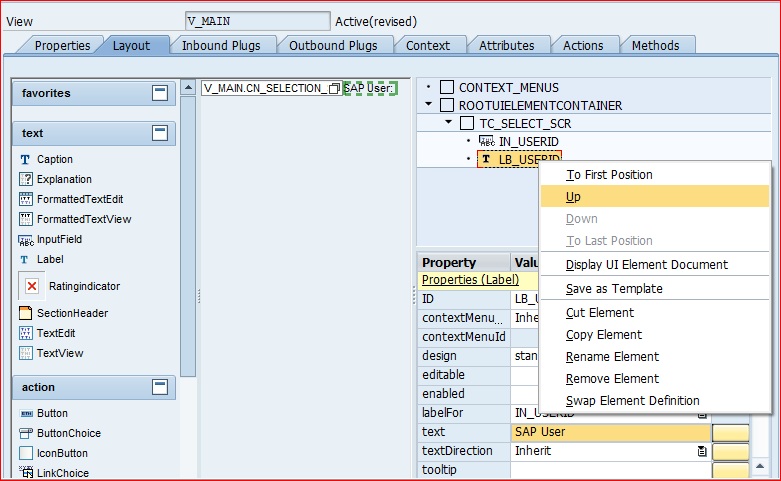
Task: Click the FormattedTextEdit element icon
Action: 25,199
